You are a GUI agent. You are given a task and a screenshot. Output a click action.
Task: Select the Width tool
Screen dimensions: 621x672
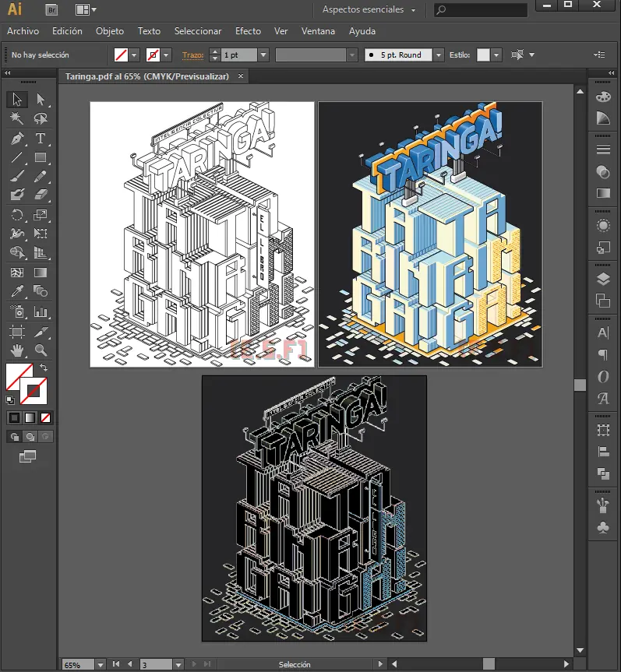[x=17, y=234]
